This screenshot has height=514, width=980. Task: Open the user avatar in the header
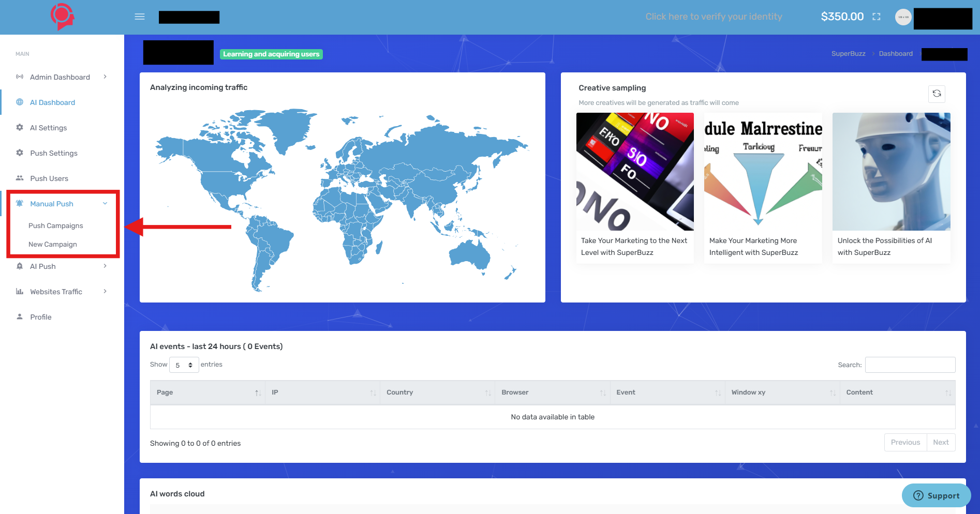coord(903,17)
